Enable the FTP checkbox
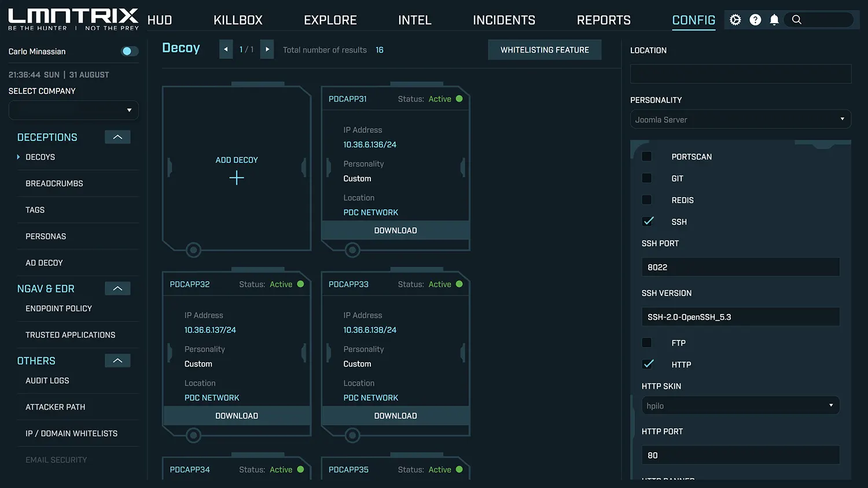The height and width of the screenshot is (488, 868). click(x=647, y=343)
